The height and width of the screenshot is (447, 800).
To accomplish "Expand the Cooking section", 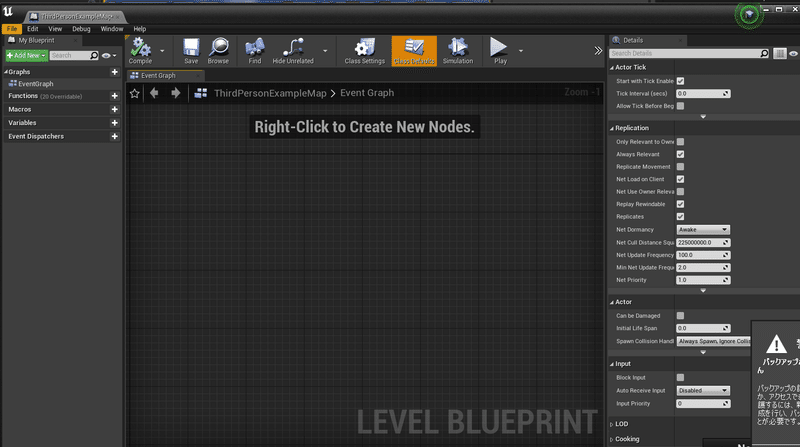I will click(x=612, y=439).
